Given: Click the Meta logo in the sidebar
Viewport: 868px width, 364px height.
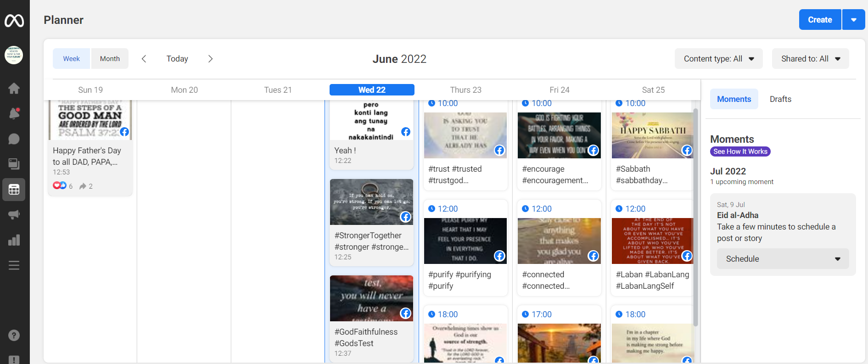Looking at the screenshot, I should pyautogui.click(x=14, y=21).
